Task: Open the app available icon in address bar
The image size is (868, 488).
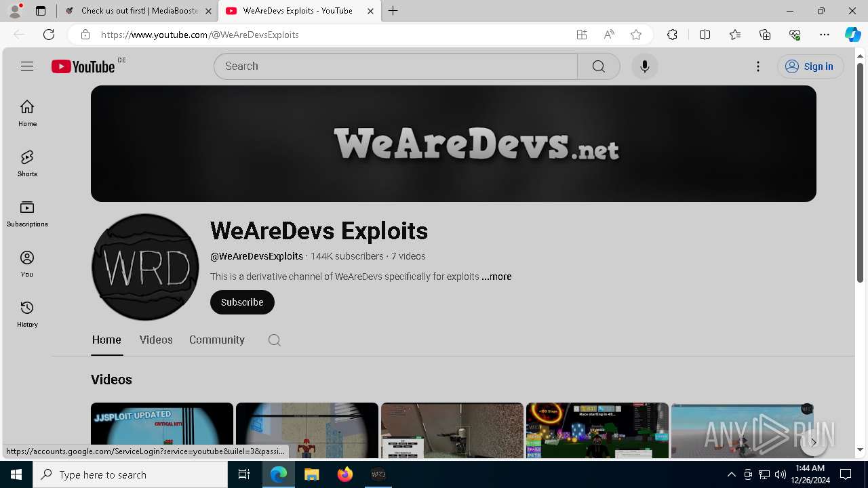Action: click(x=582, y=35)
